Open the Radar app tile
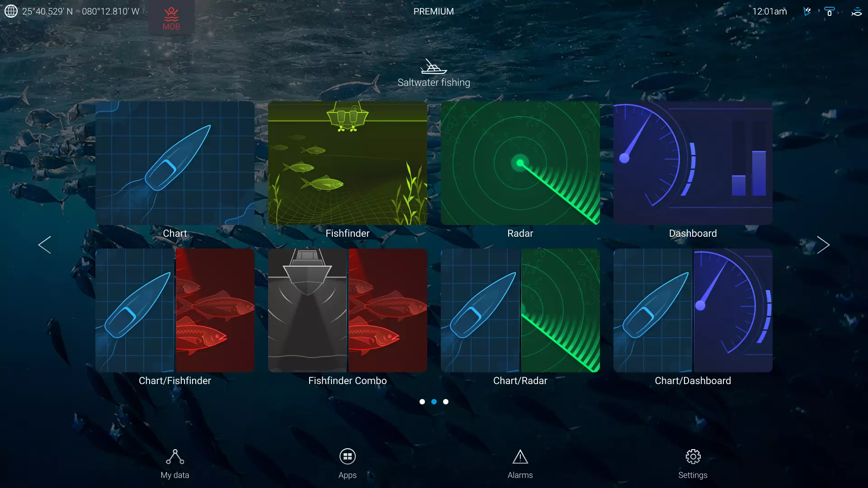868x488 pixels. (x=520, y=163)
